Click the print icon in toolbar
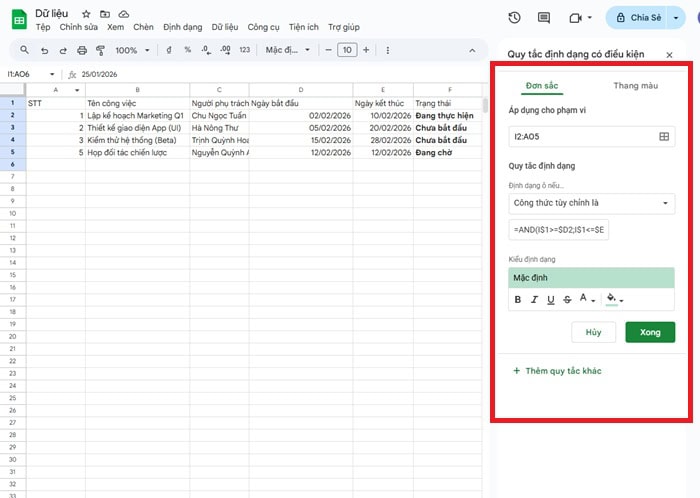 (x=82, y=50)
